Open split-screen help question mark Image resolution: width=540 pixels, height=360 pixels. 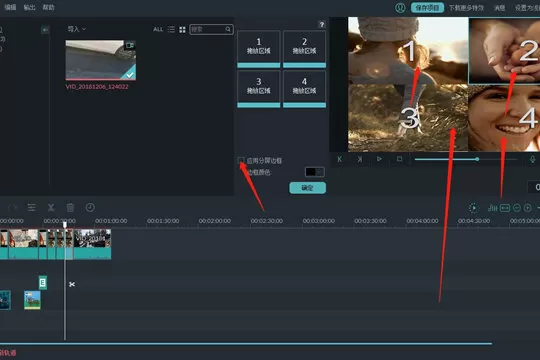click(322, 24)
